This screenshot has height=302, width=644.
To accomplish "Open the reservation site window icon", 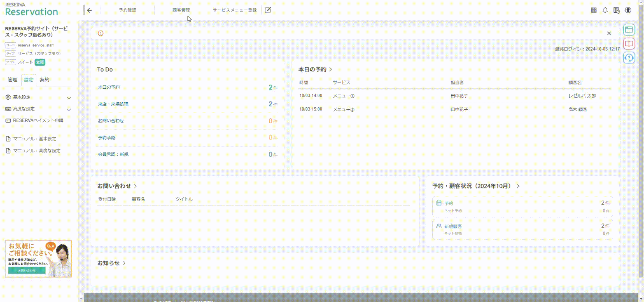I will 629,30.
